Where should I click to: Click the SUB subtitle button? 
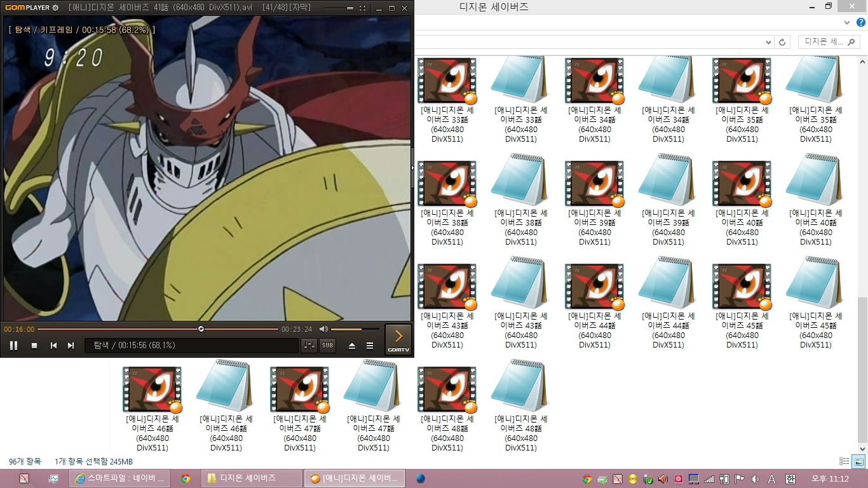coord(327,346)
